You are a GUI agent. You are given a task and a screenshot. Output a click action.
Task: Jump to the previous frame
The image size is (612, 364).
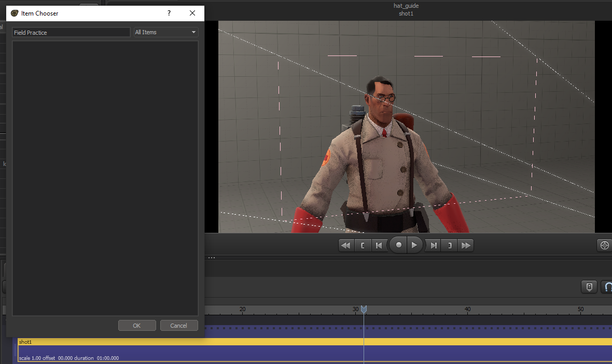coord(379,245)
